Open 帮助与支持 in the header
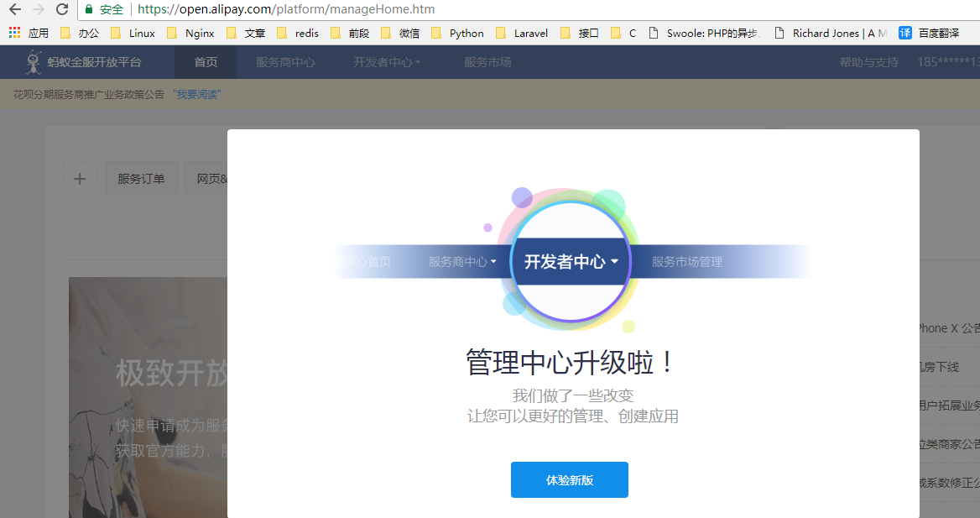 tap(868, 62)
